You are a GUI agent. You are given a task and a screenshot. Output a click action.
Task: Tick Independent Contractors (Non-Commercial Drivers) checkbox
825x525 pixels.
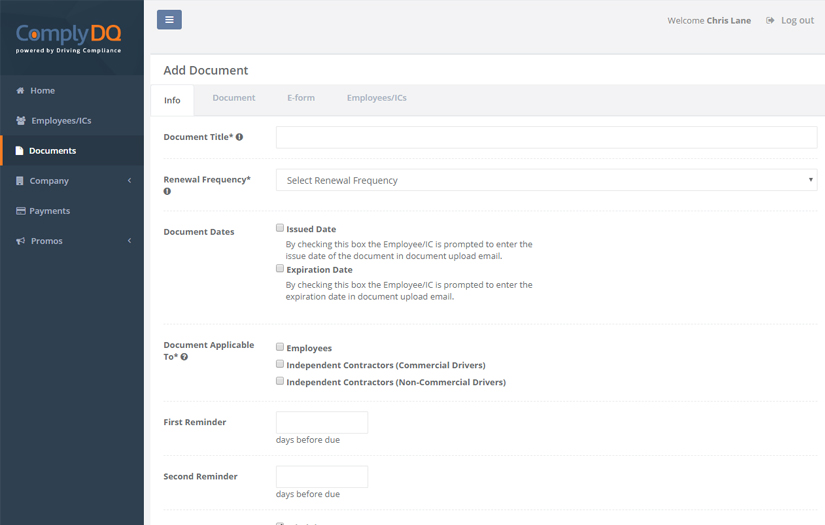tap(280, 380)
